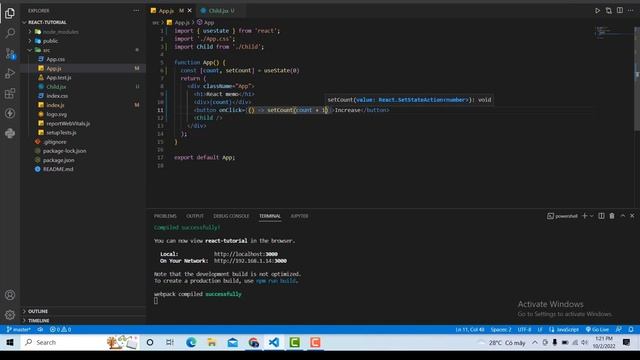Image resolution: width=640 pixels, height=360 pixels.
Task: Click the Run code play icon
Action: [597, 11]
